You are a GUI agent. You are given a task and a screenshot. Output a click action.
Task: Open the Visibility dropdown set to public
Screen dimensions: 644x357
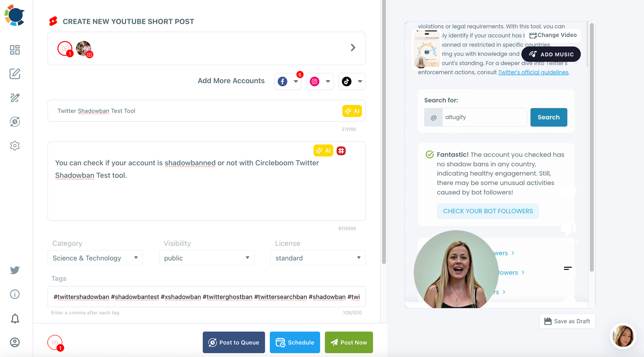[x=206, y=258]
